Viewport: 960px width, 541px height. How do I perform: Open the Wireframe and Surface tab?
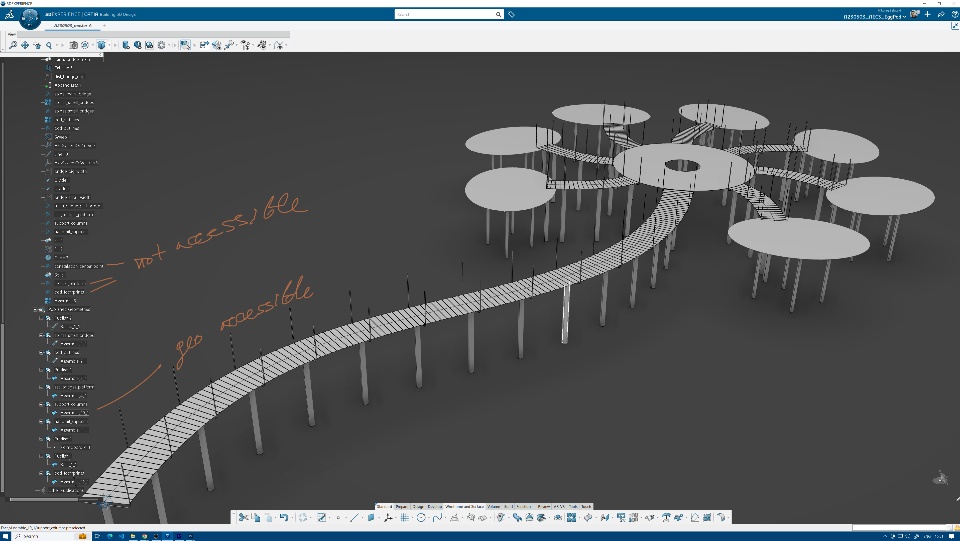coord(464,507)
